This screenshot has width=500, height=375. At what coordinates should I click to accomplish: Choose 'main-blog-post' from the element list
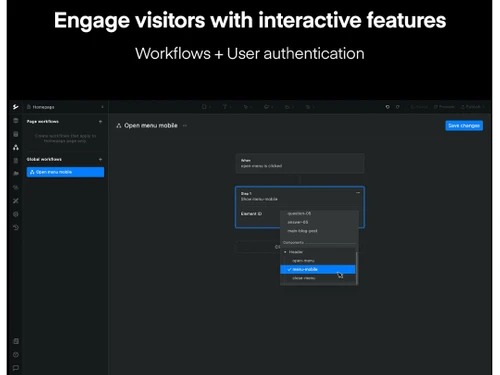coord(302,231)
